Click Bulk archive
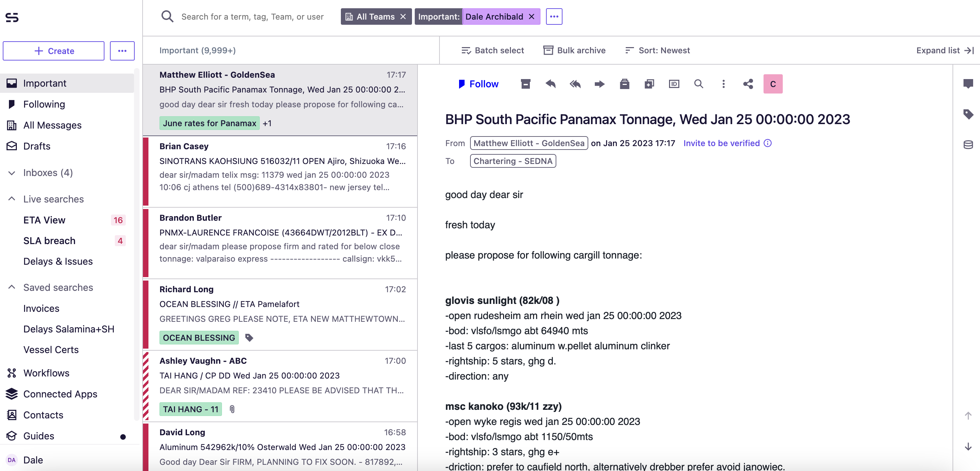Image resolution: width=980 pixels, height=471 pixels. tap(574, 50)
